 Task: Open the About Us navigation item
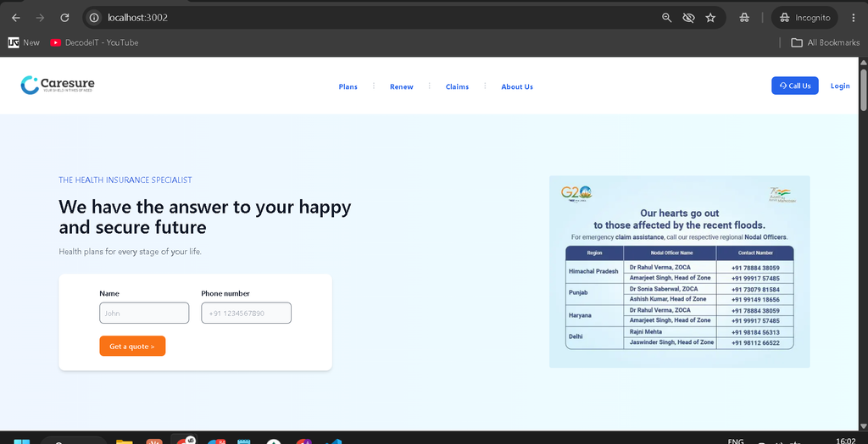pyautogui.click(x=517, y=87)
